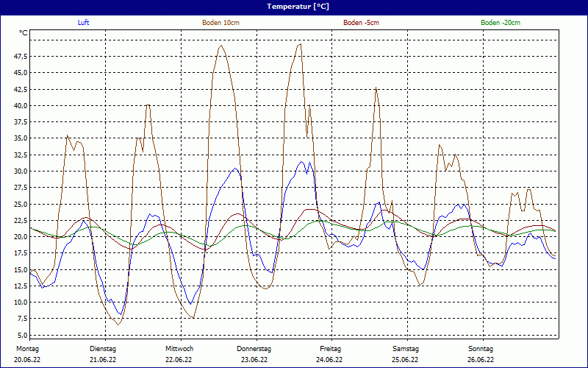Click the Luft legend label
Screen dimensions: 588x368
[85, 23]
